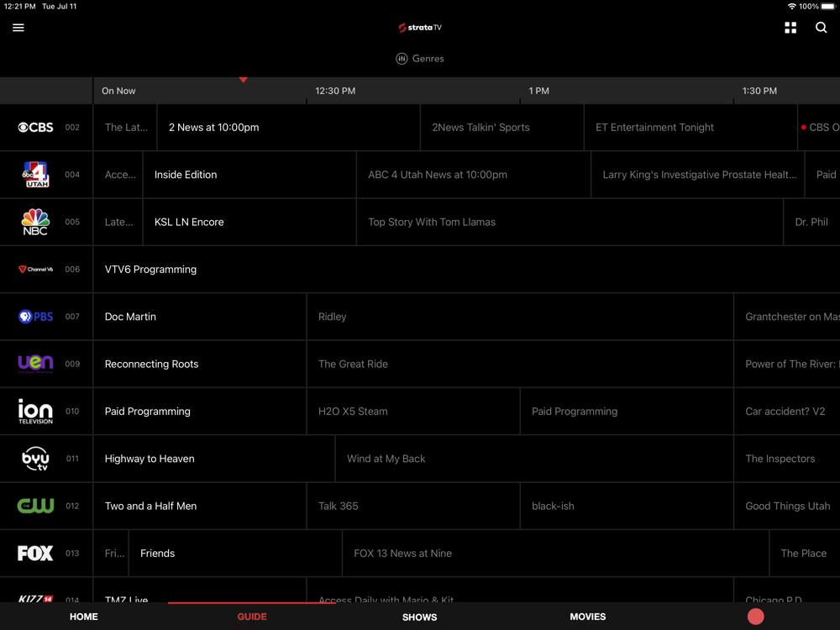Open the search magnifier icon

pos(821,28)
